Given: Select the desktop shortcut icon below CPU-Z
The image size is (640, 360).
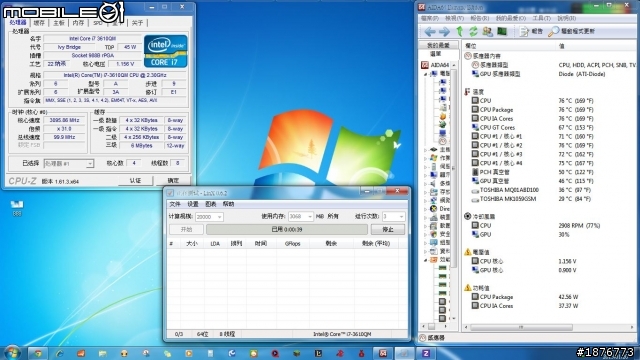Looking at the screenshot, I should click(x=17, y=207).
